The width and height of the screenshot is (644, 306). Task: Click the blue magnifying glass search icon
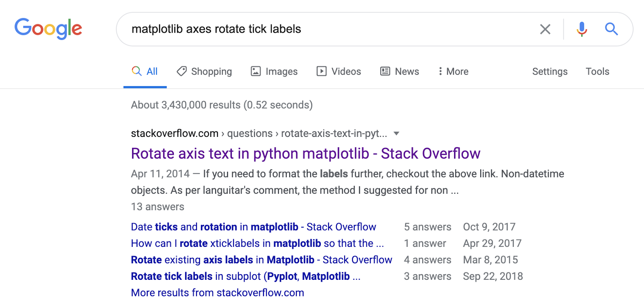[x=611, y=29]
